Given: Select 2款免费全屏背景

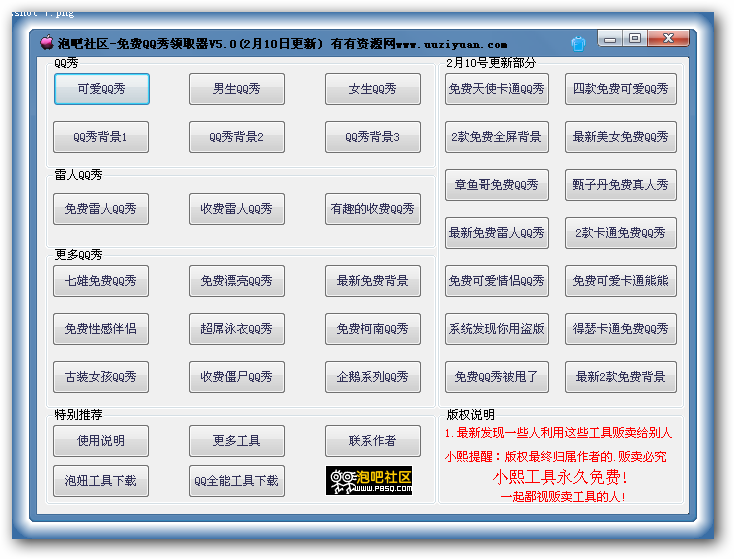Looking at the screenshot, I should (x=497, y=137).
